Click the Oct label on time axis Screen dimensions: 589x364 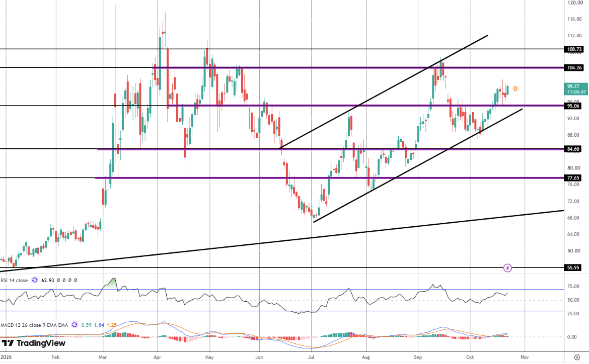[470, 357]
